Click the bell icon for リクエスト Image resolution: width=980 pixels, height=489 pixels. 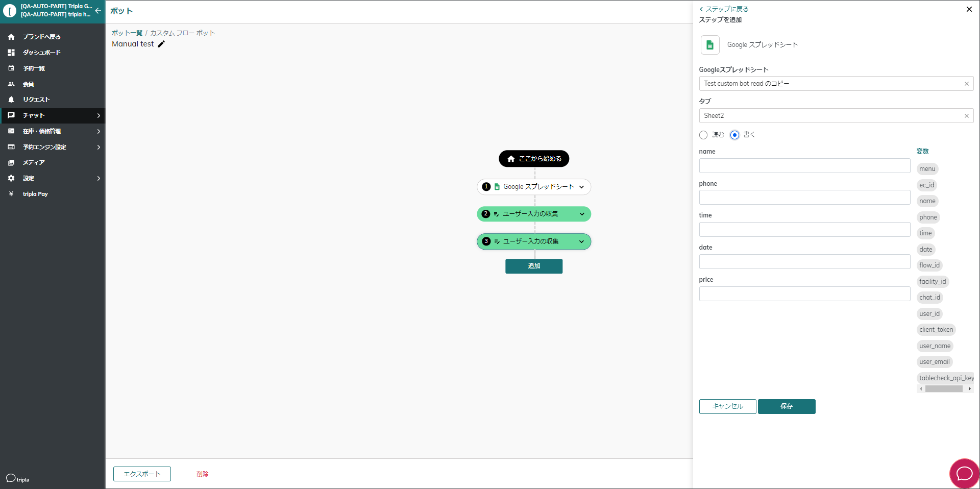pyautogui.click(x=11, y=100)
